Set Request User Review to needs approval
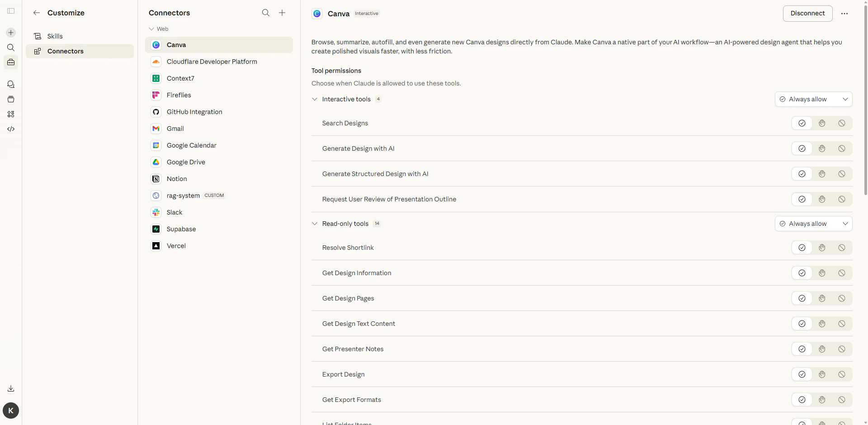Image resolution: width=868 pixels, height=425 pixels. (822, 199)
